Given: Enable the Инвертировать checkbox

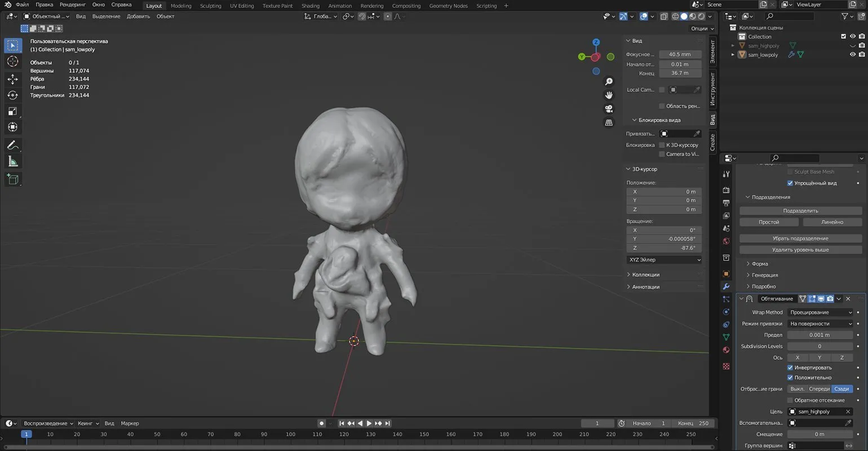Looking at the screenshot, I should [790, 368].
